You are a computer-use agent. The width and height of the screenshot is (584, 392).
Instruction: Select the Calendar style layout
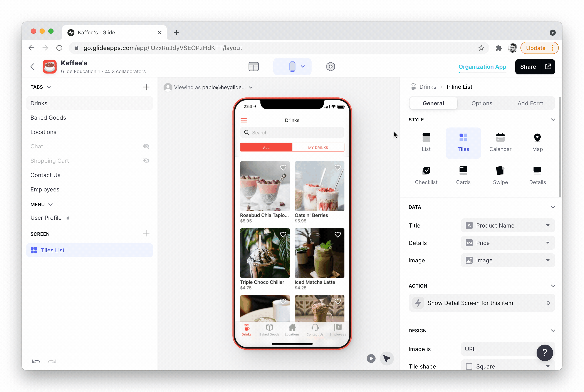(x=500, y=142)
